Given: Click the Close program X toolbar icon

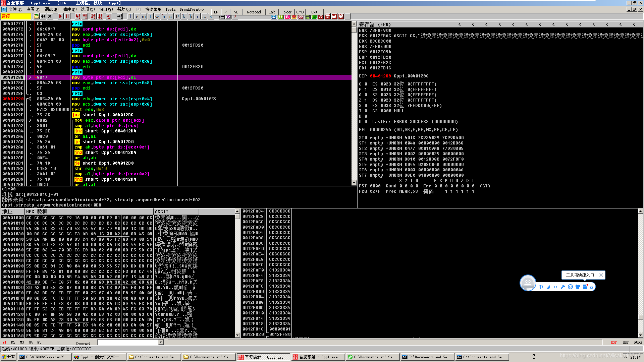Looking at the screenshot, I should [50, 16].
